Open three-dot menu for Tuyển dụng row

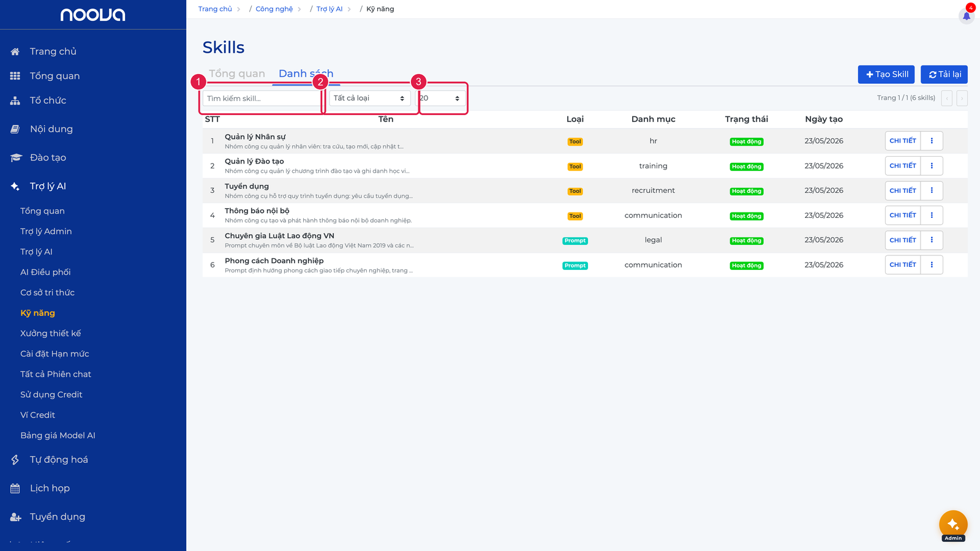coord(932,190)
